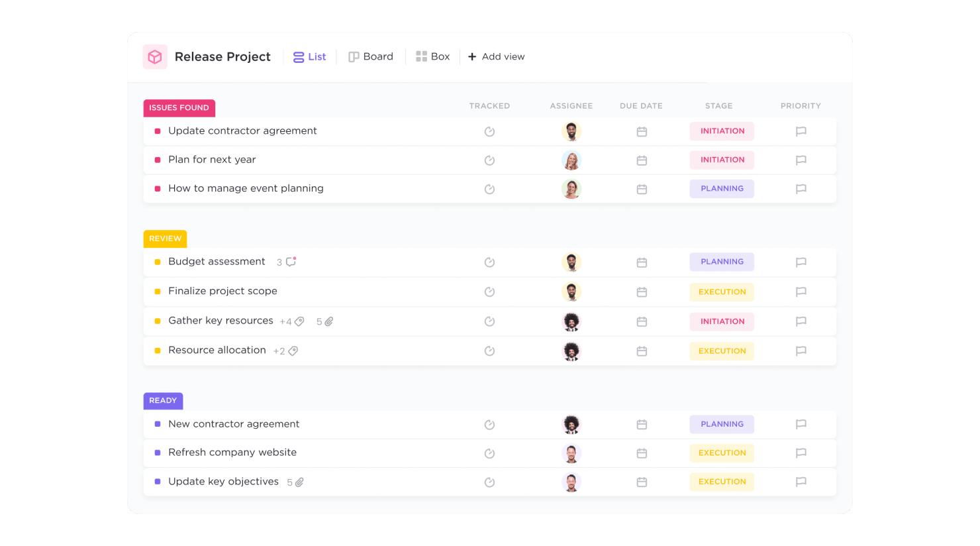
Task: Switch to the Board view tab
Action: [x=371, y=57]
